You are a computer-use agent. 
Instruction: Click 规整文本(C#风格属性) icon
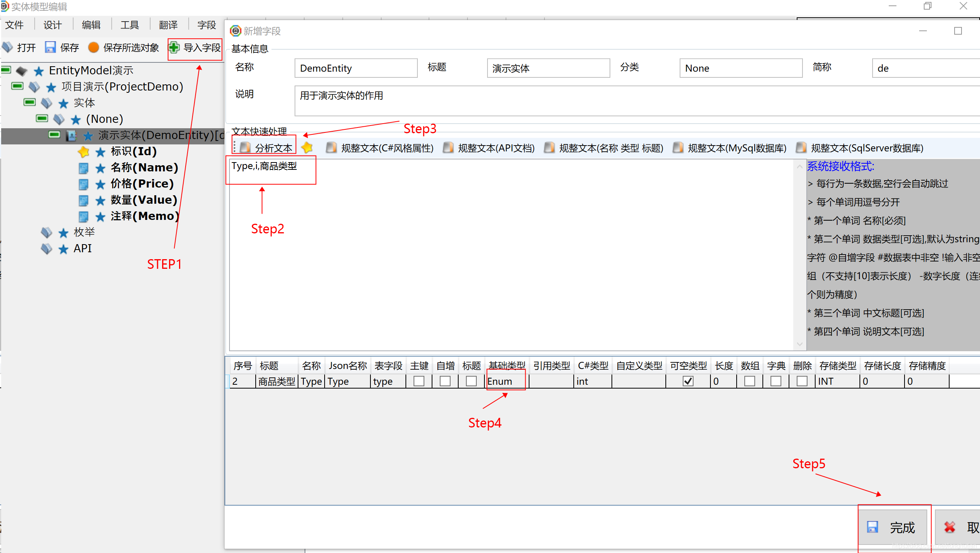(x=331, y=148)
